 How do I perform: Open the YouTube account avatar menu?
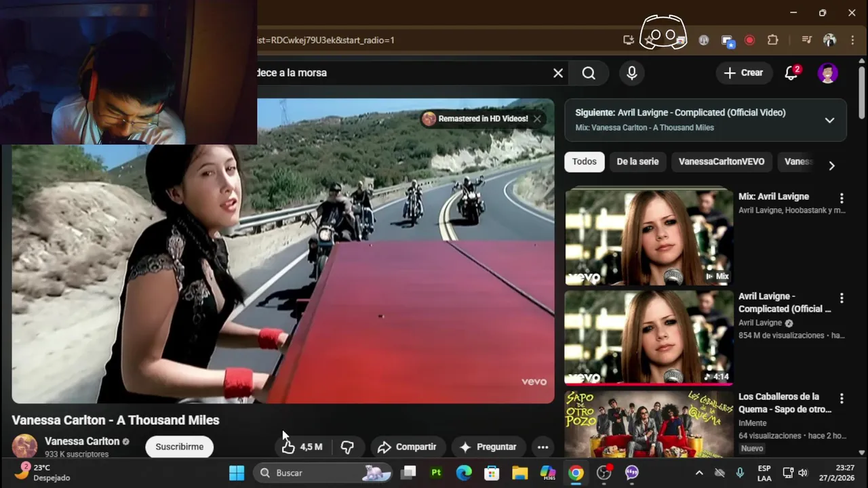828,73
